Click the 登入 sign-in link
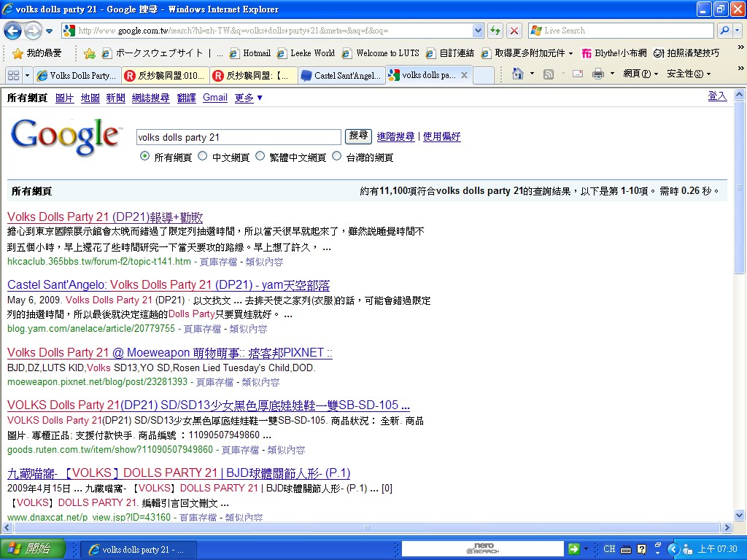 pos(717,96)
